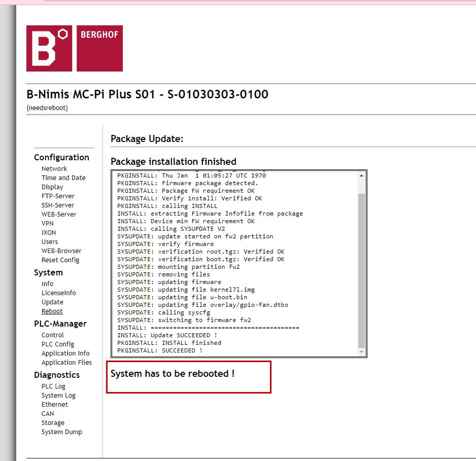This screenshot has width=476, height=461.
Task: Open Application Files page
Action: coord(66,363)
